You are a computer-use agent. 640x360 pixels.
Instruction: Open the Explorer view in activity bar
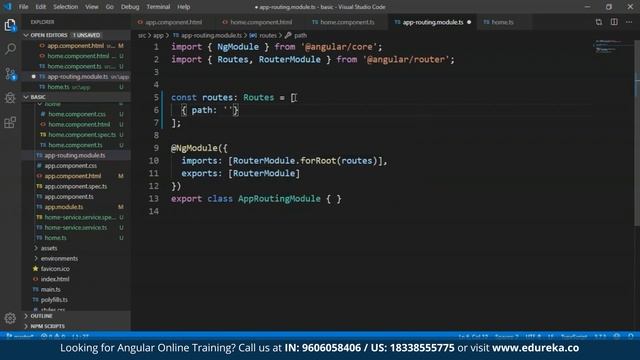click(x=10, y=25)
